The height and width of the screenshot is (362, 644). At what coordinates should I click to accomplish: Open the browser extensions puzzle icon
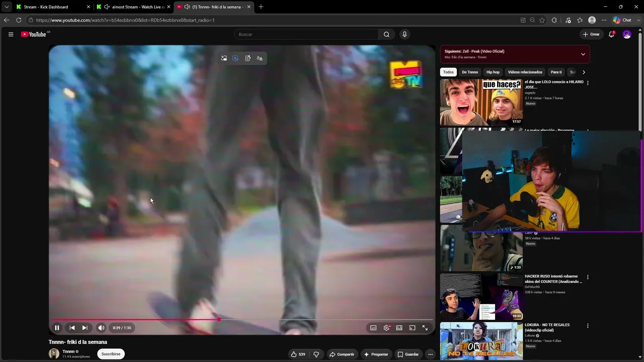(554, 20)
